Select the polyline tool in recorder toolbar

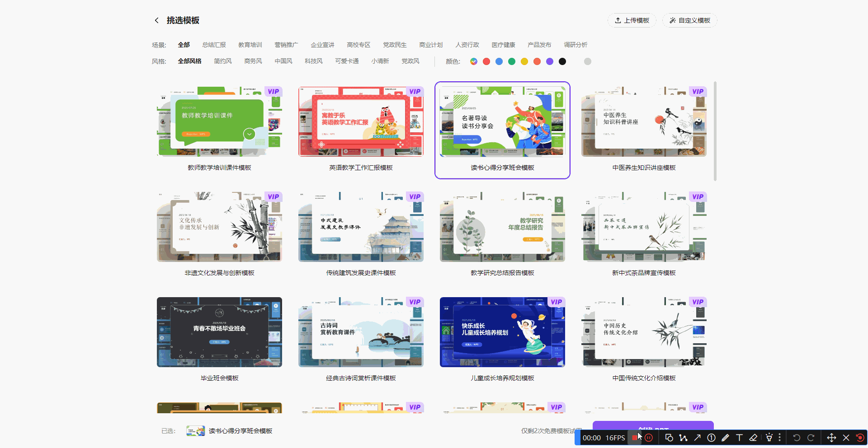pos(683,438)
